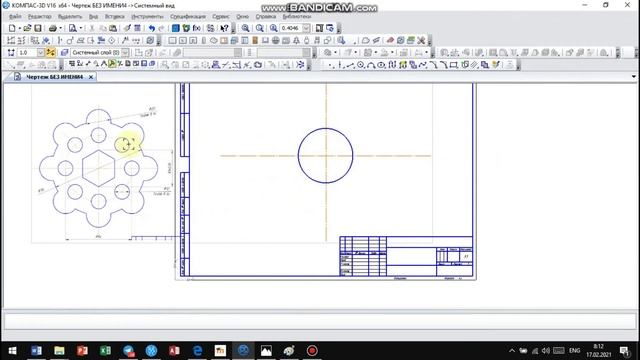
Task: Select the Circle tool
Action: click(x=361, y=65)
